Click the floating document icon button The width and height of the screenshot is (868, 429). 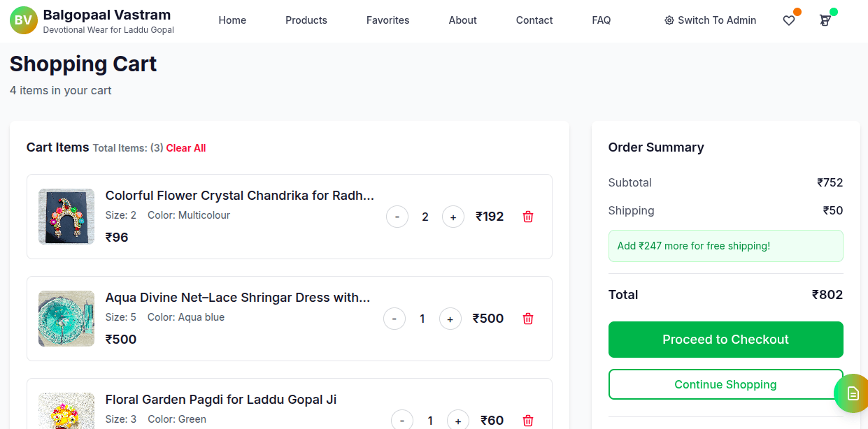point(851,393)
